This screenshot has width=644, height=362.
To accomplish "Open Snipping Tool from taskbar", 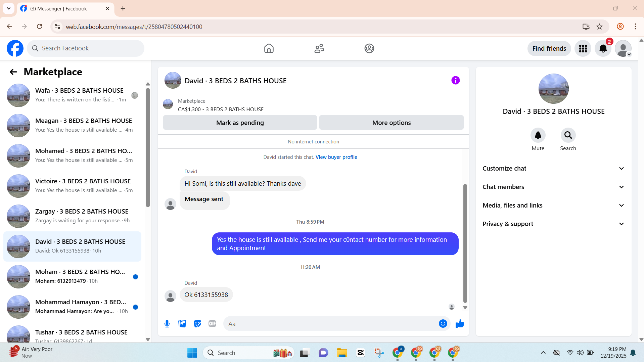I will (x=379, y=353).
